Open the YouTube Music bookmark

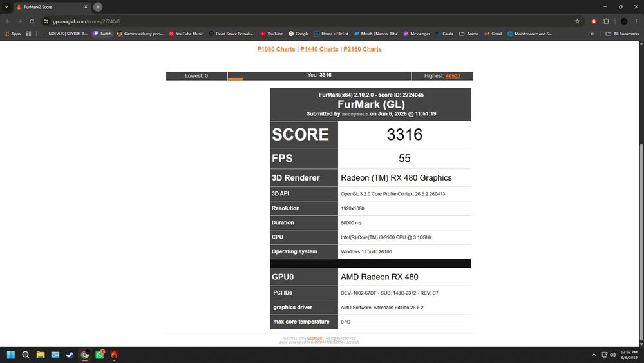click(185, 34)
